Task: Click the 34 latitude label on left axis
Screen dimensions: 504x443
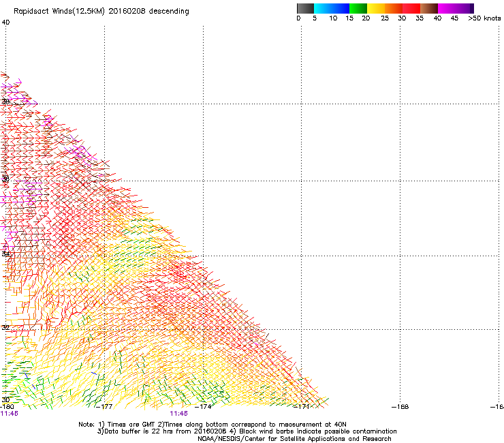Action: point(5,254)
